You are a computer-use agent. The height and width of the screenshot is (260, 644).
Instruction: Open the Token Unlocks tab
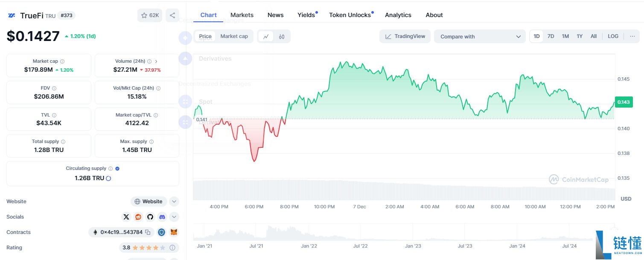(350, 15)
